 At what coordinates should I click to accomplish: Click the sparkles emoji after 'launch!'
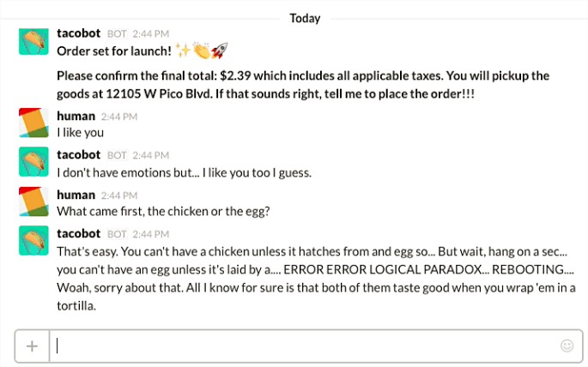[184, 51]
